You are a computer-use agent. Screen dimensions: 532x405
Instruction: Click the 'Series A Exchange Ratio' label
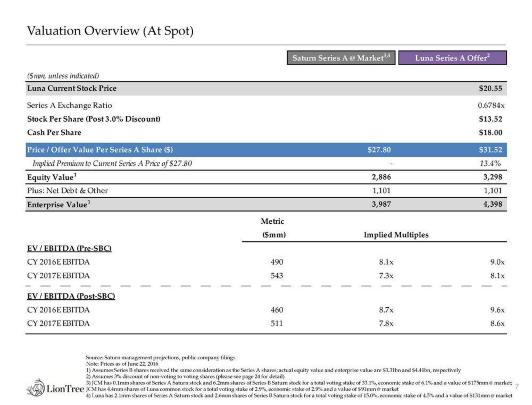coord(69,105)
